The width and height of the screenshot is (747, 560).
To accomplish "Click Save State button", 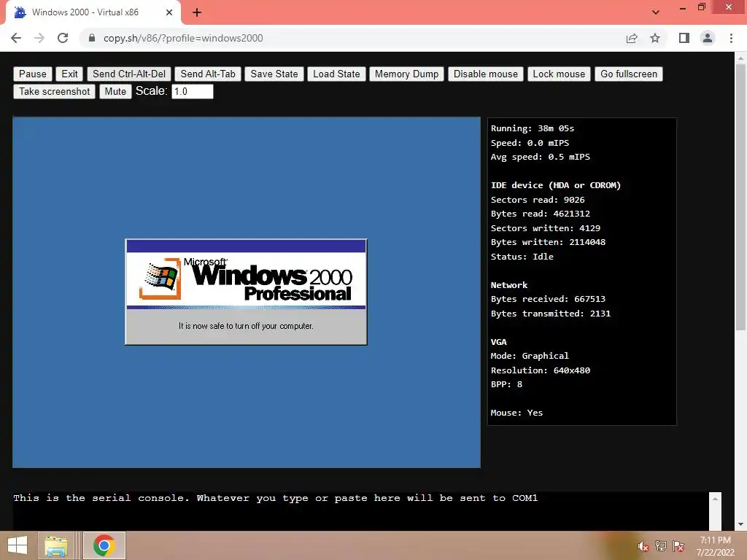I will click(x=274, y=74).
